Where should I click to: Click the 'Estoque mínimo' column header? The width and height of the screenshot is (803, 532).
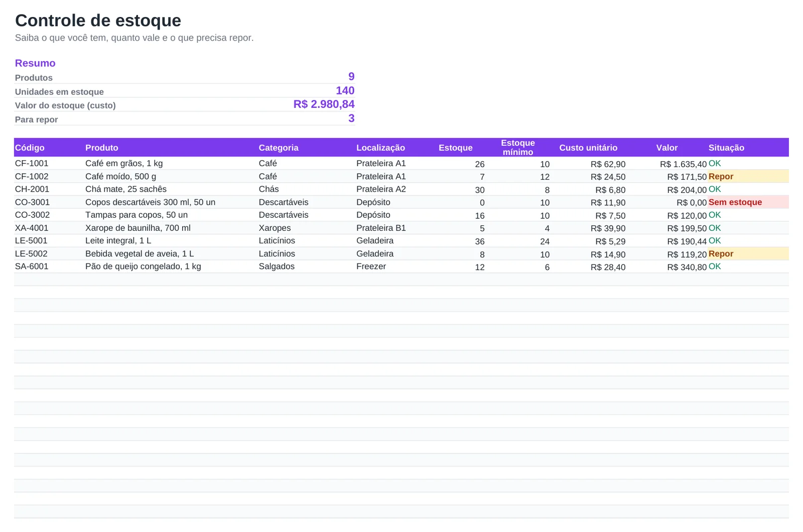click(x=518, y=148)
